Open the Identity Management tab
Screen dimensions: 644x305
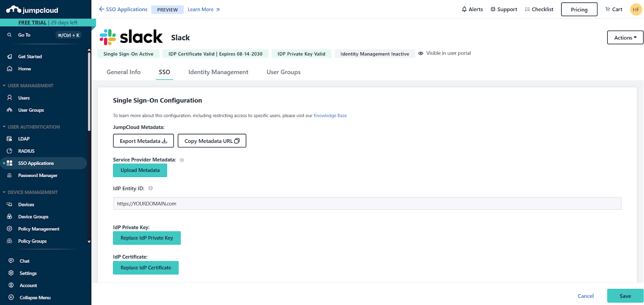point(218,72)
